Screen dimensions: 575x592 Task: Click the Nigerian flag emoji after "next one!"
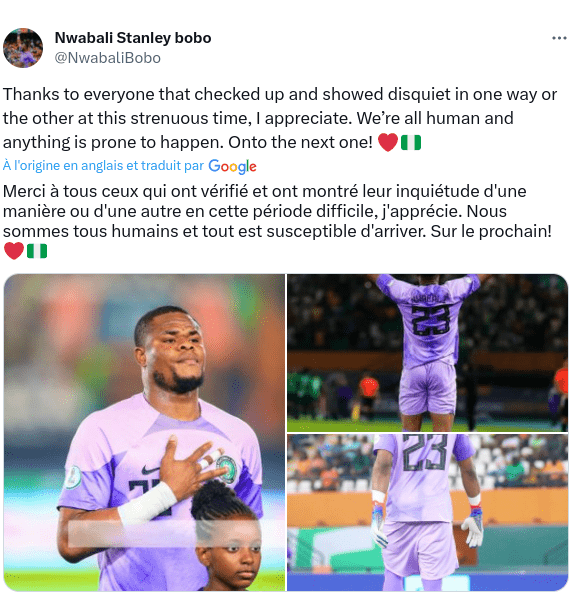pos(411,142)
